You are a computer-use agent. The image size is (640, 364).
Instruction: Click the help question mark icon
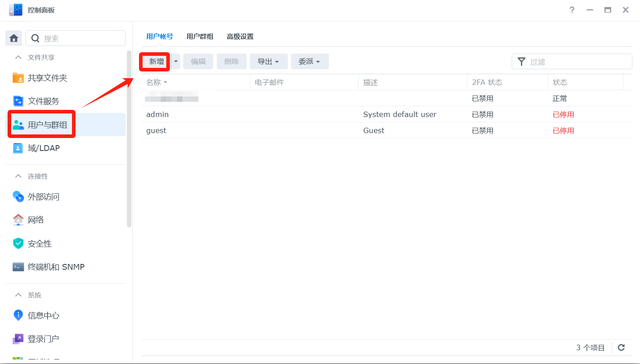tap(572, 10)
